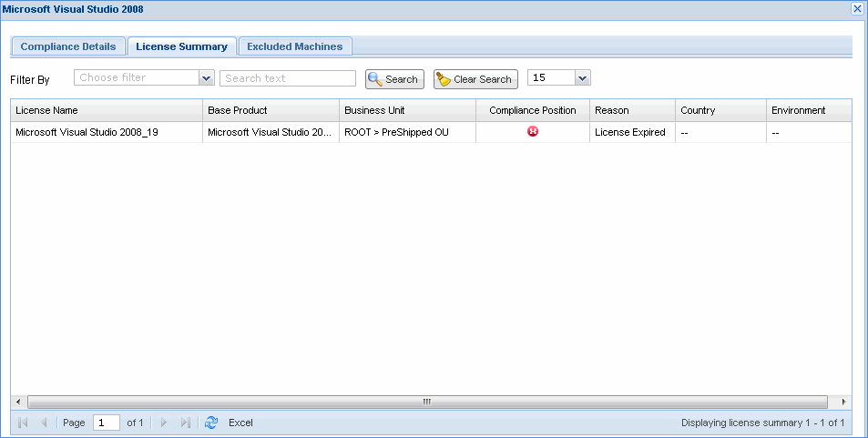This screenshot has height=438, width=868.
Task: Expand the page size dropdown showing 15
Action: coord(583,78)
